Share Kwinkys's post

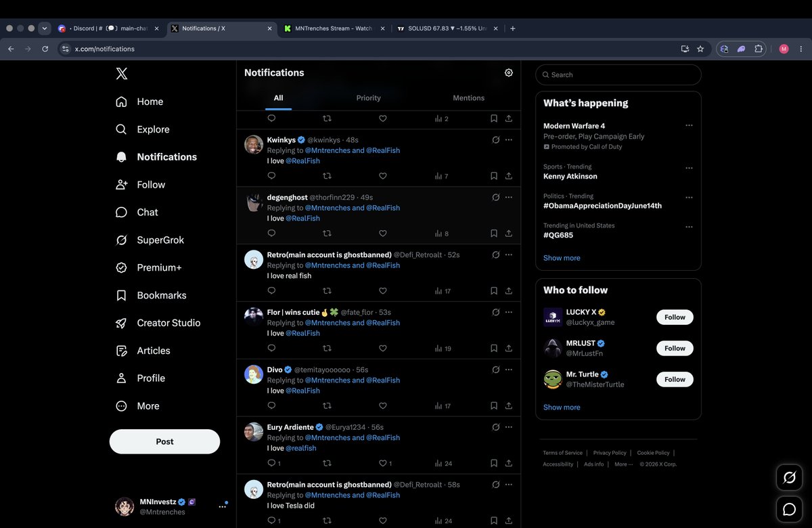point(509,176)
